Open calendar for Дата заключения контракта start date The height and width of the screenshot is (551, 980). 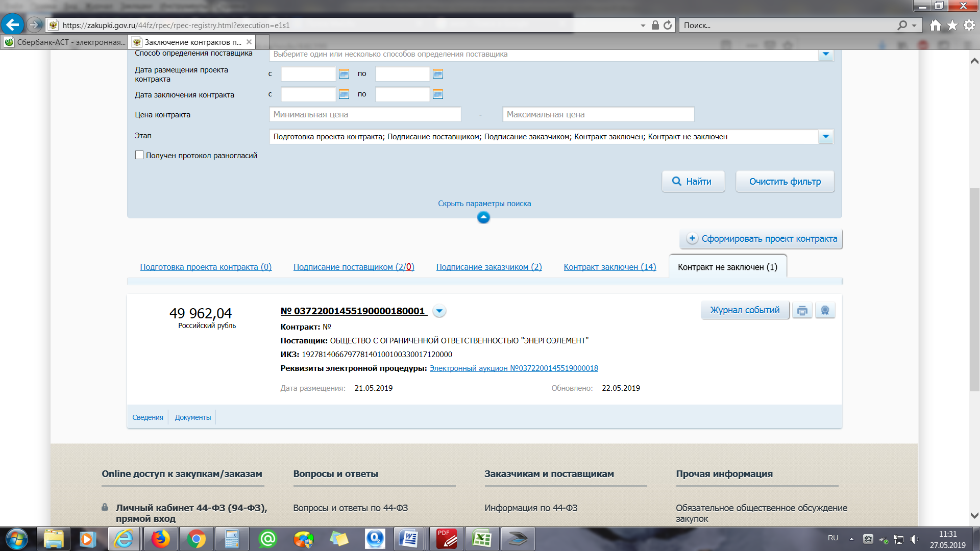pyautogui.click(x=344, y=94)
